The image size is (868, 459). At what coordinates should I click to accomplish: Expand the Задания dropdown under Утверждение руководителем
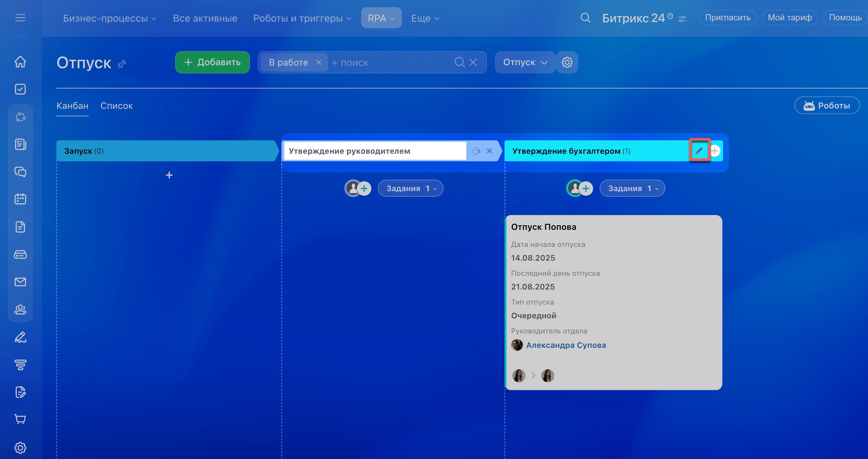point(410,188)
